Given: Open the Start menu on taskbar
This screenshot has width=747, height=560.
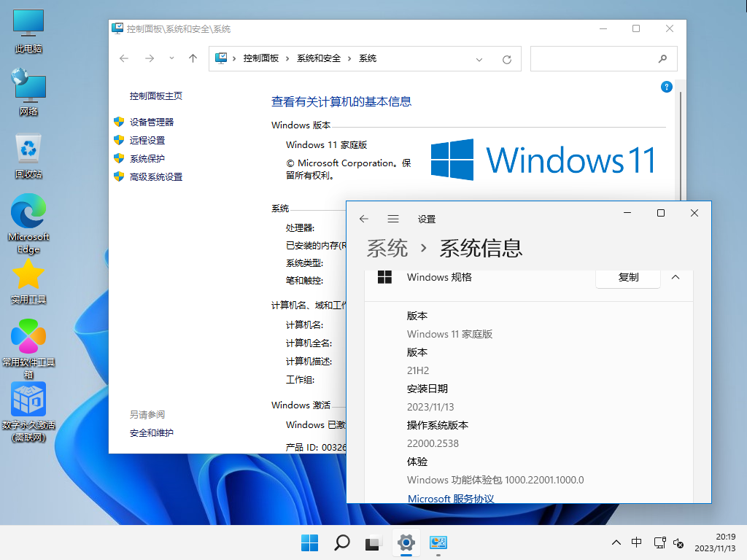Looking at the screenshot, I should (309, 542).
